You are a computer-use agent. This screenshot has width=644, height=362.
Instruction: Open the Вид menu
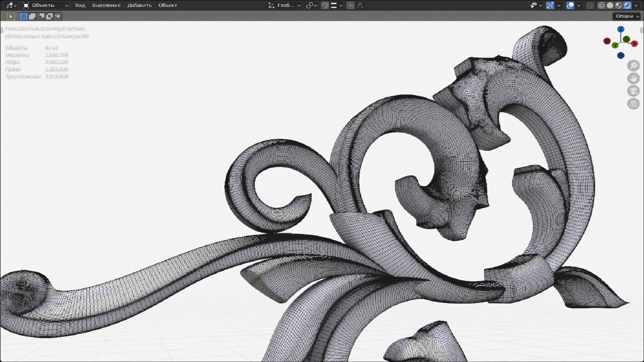(80, 5)
